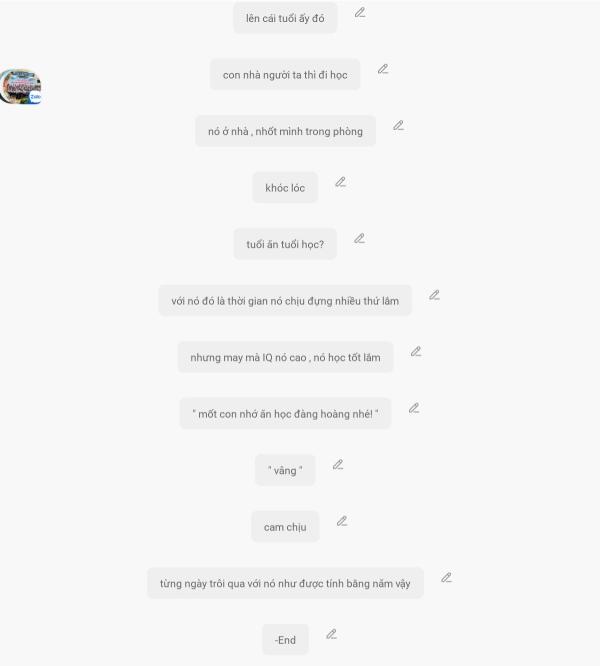Click the "con nhà người ta thì đi học" bubble

(285, 74)
